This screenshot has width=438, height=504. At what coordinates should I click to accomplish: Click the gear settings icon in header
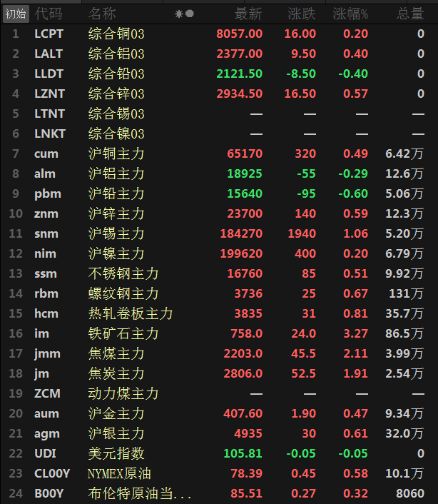point(179,14)
